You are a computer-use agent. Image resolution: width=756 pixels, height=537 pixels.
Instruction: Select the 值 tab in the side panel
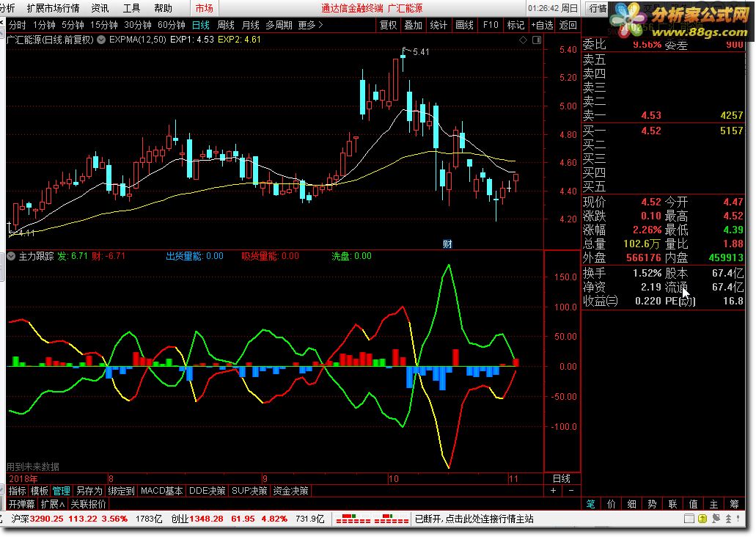pyautogui.click(x=694, y=504)
